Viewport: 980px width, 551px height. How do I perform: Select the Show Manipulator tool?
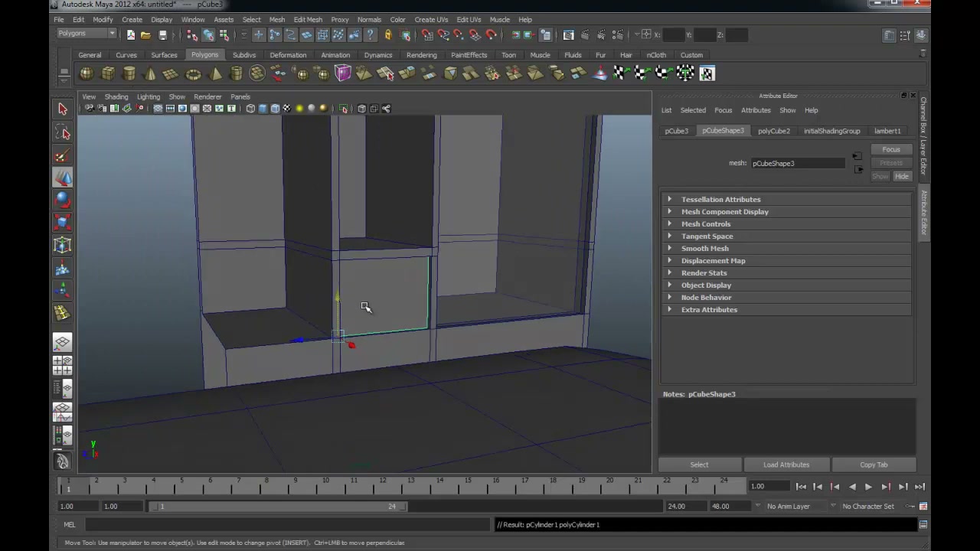[x=63, y=290]
